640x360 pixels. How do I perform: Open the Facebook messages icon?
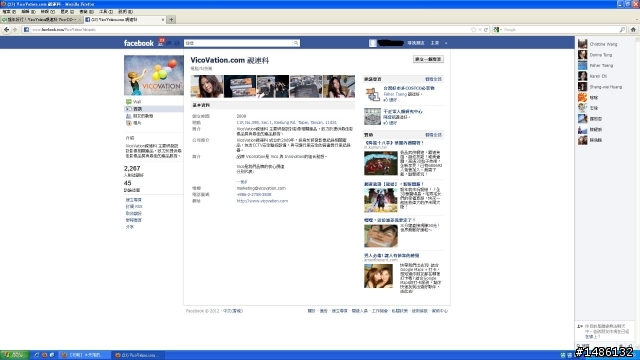click(169, 43)
